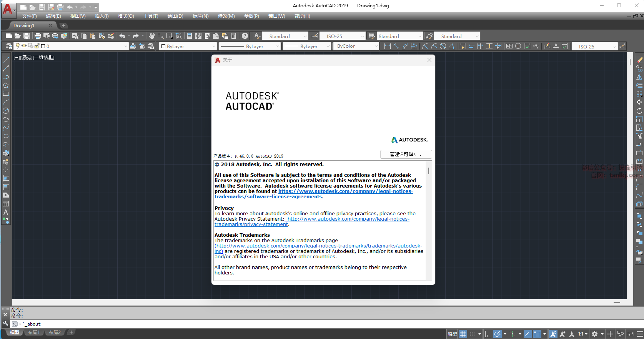Click the Hatch tool icon
Screen dimensions: 644x339
[6, 178]
